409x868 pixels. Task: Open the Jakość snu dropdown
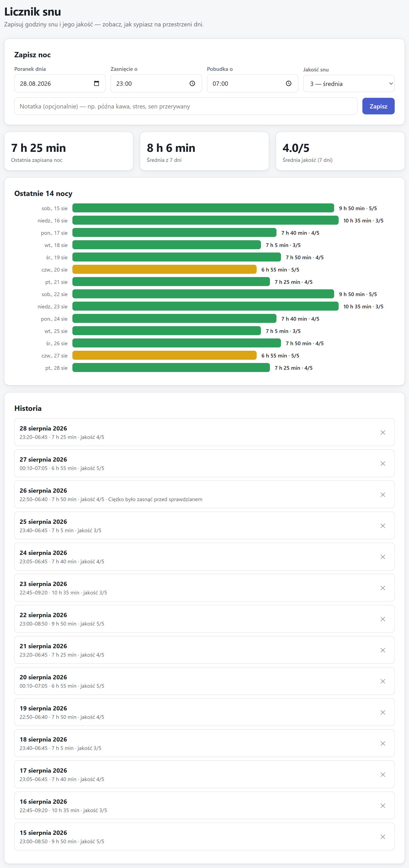tap(349, 83)
